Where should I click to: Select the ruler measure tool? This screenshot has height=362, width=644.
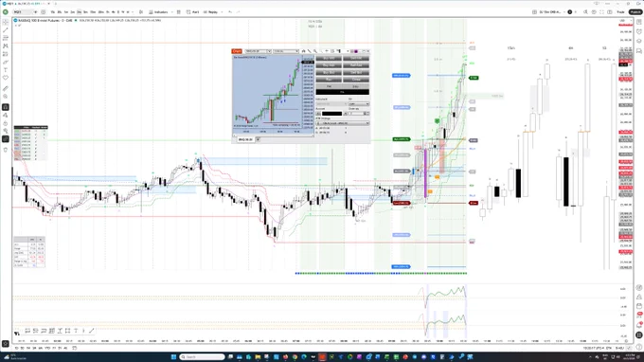tap(6, 88)
